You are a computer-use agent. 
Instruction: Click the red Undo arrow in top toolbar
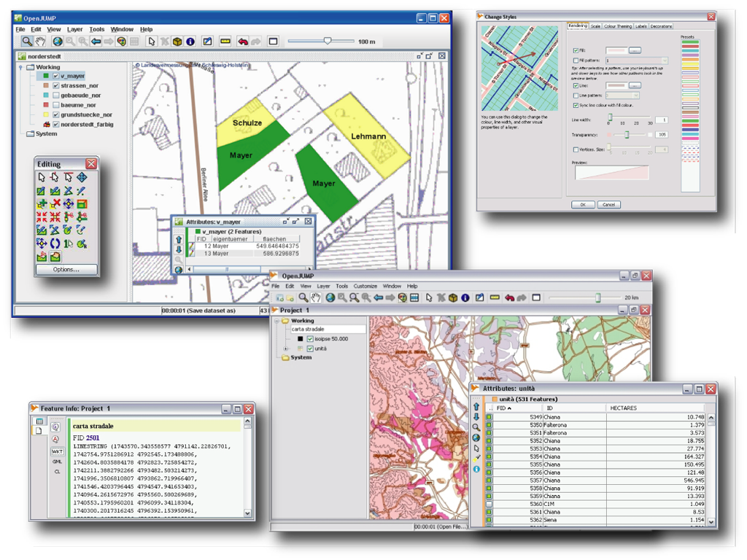coord(241,42)
